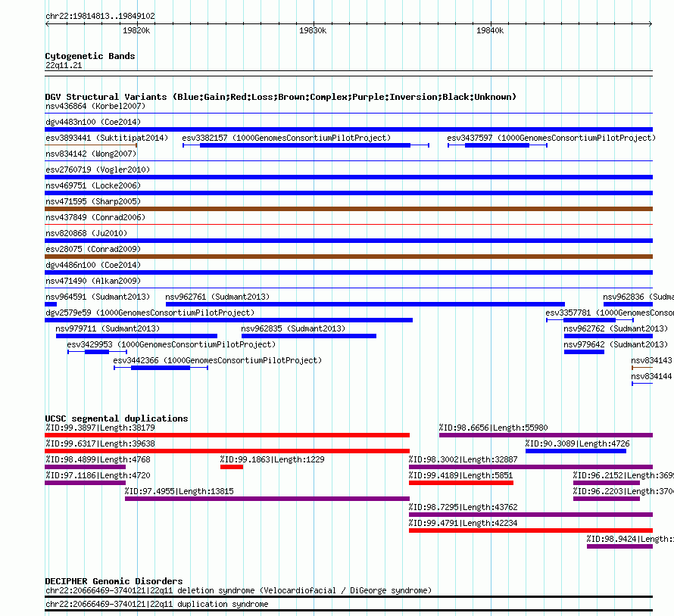Click the DGV Structural Variants track title
Viewport: 674px width, 616px height.
[x=281, y=97]
